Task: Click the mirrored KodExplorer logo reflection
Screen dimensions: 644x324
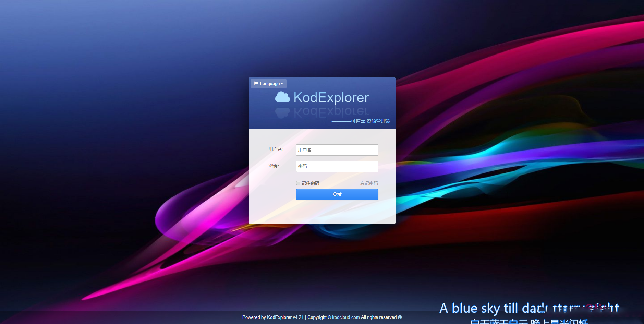Action: [x=322, y=112]
